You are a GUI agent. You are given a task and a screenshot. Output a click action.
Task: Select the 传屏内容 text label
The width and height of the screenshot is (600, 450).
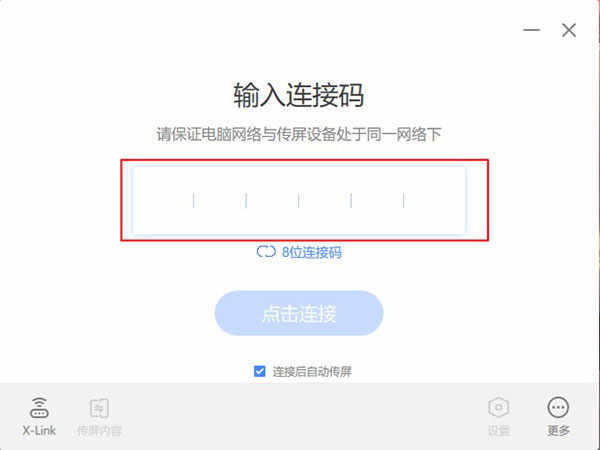point(99,431)
